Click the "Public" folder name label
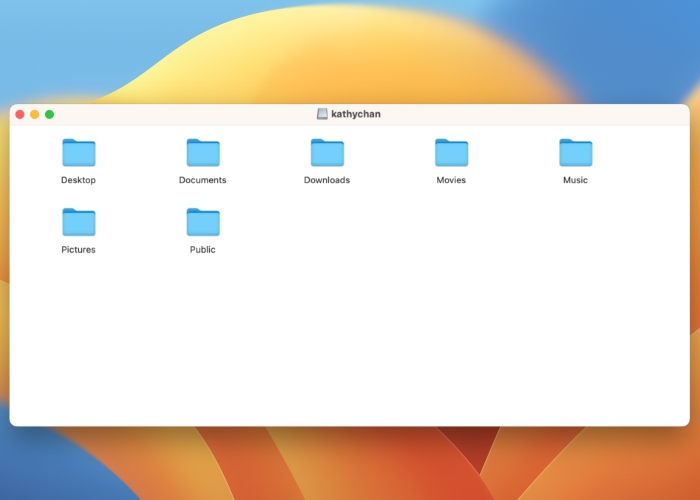The height and width of the screenshot is (500, 700). click(x=203, y=250)
